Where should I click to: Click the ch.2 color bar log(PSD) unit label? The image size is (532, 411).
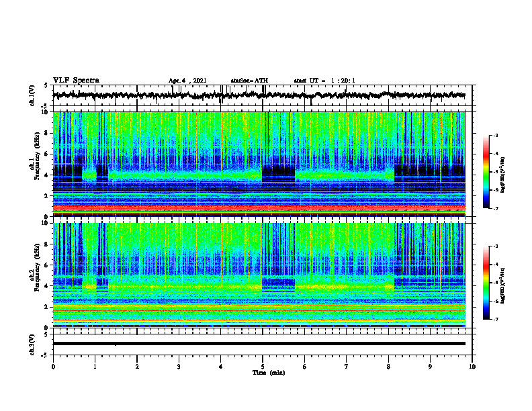(x=503, y=285)
